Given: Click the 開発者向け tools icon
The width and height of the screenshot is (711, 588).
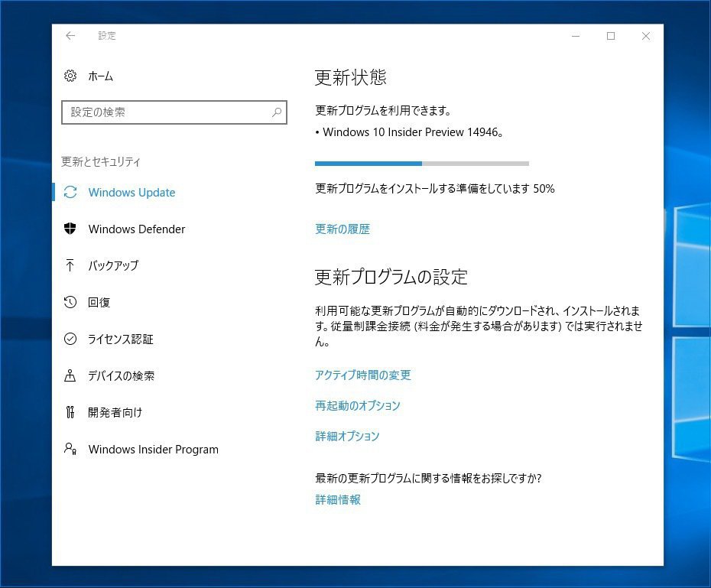Looking at the screenshot, I should [70, 412].
